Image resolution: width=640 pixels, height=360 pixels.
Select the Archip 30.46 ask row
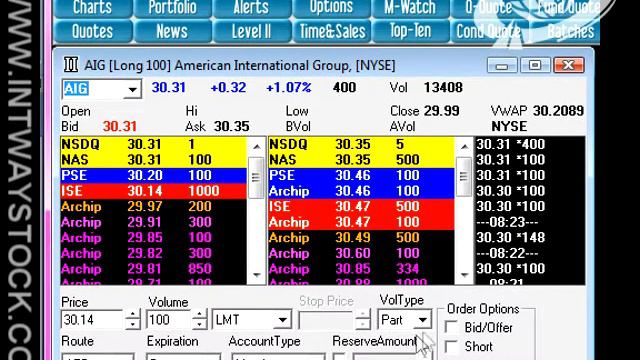point(361,191)
